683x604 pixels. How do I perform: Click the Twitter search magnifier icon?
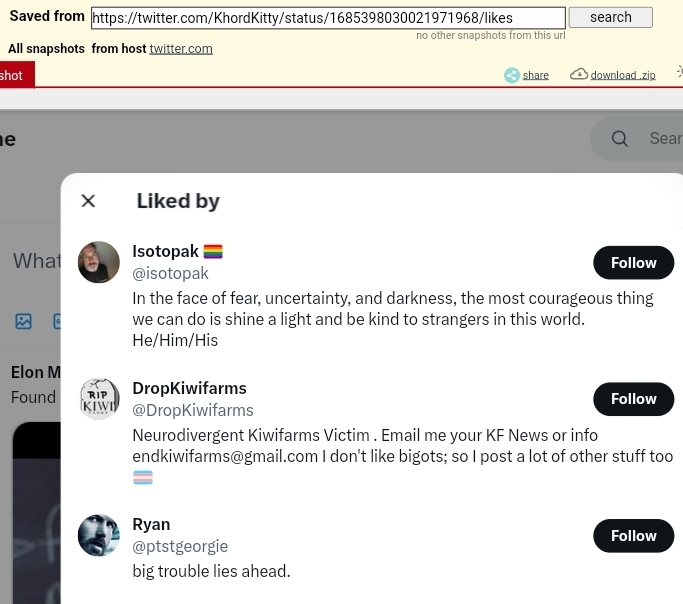click(x=619, y=138)
